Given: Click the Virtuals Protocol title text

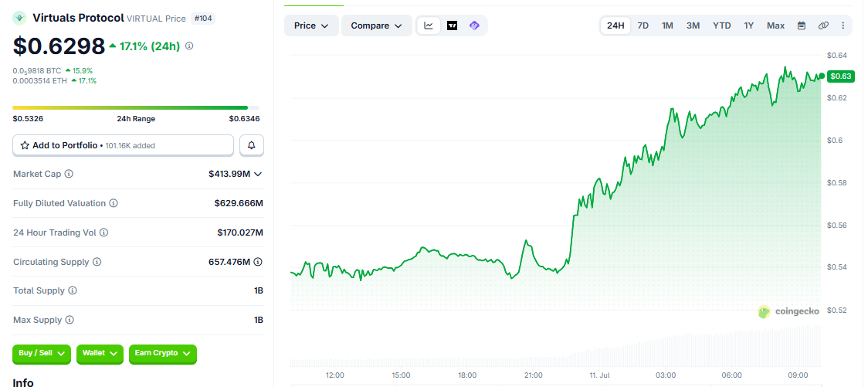Looking at the screenshot, I should point(78,18).
